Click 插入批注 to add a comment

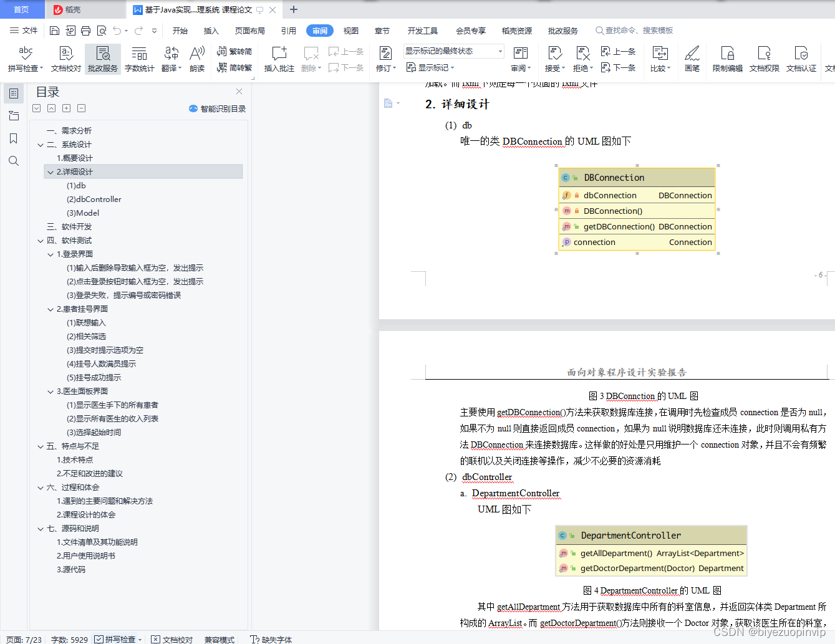coord(279,59)
